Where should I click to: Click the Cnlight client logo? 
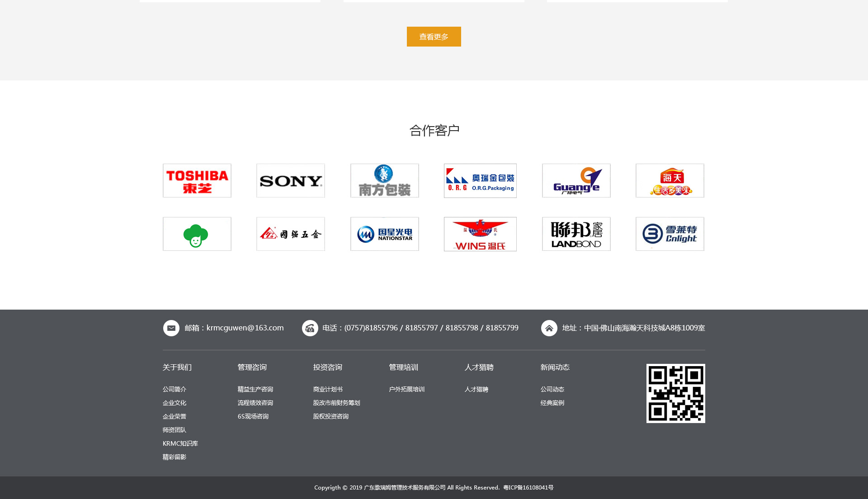670,234
